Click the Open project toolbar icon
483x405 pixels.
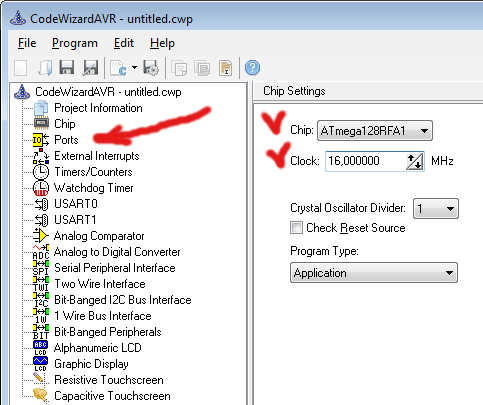45,68
